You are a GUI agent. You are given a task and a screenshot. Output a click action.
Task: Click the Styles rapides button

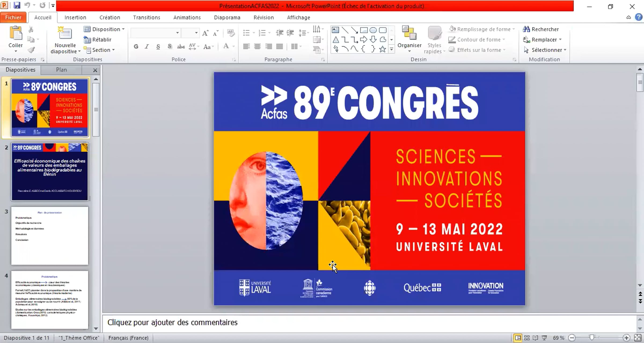click(434, 40)
